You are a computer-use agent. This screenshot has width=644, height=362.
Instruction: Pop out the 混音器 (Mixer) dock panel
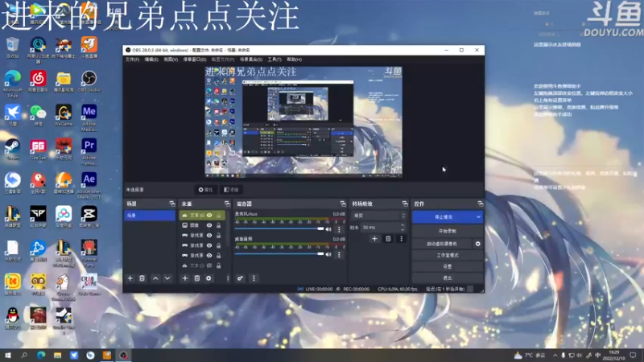[x=343, y=204]
